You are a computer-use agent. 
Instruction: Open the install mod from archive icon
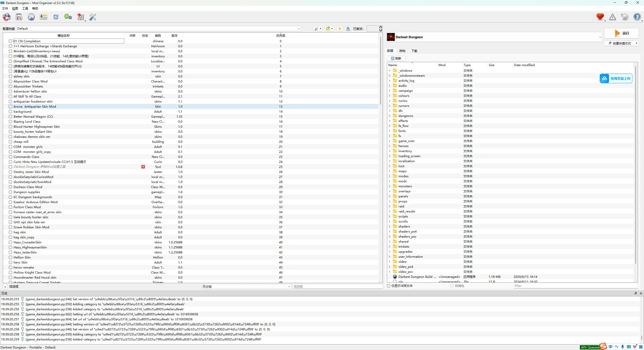[19, 17]
